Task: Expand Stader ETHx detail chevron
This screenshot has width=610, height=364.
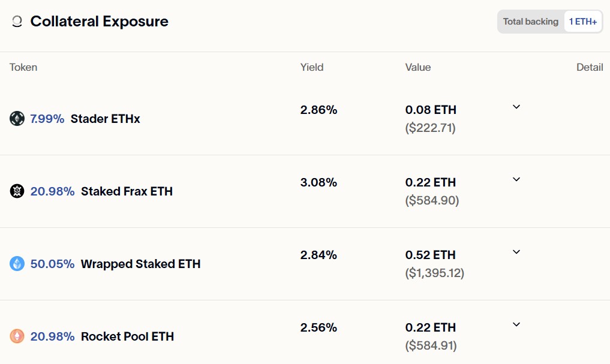Action: coord(516,107)
